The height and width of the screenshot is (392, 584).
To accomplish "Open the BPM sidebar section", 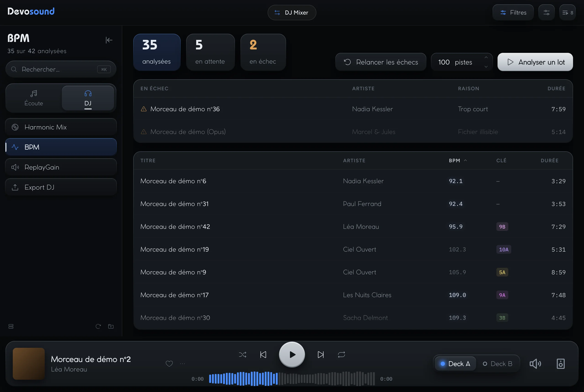I will click(61, 147).
